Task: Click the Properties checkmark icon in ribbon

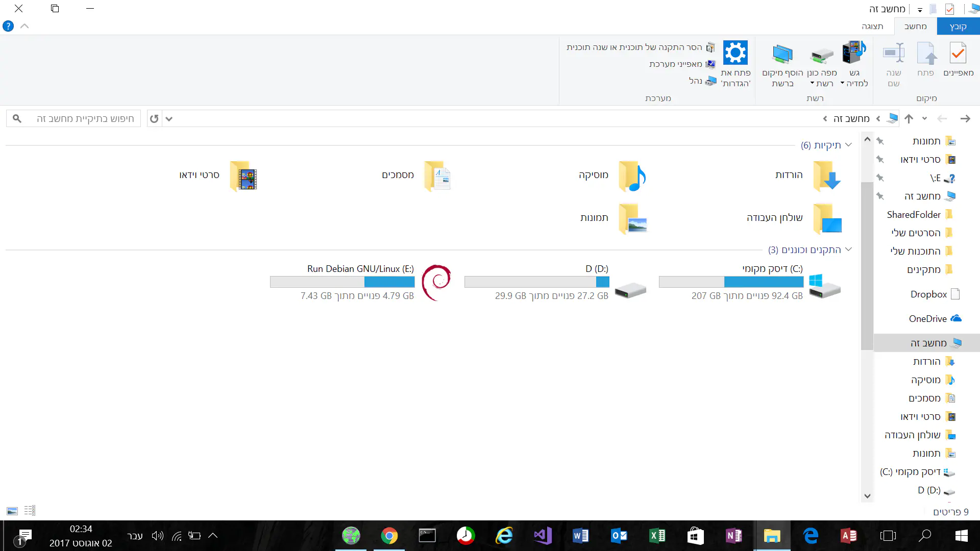Action: 958,53
